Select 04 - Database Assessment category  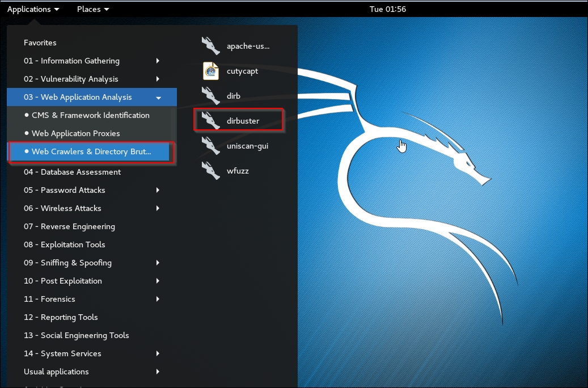point(72,172)
